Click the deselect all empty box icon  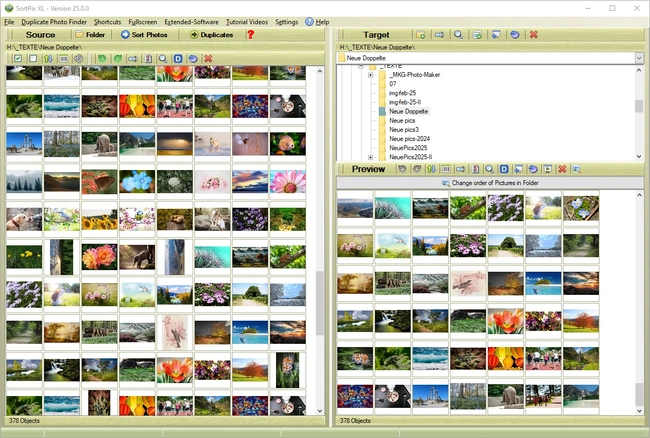33,59
